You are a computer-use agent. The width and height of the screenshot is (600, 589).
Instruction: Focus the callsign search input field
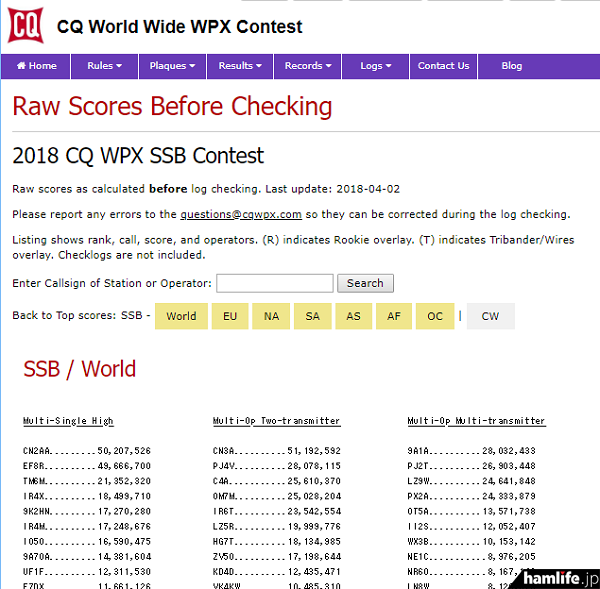274,283
